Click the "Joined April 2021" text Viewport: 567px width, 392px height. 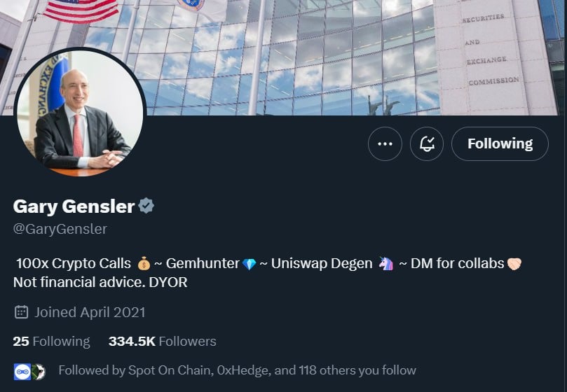[x=90, y=311]
